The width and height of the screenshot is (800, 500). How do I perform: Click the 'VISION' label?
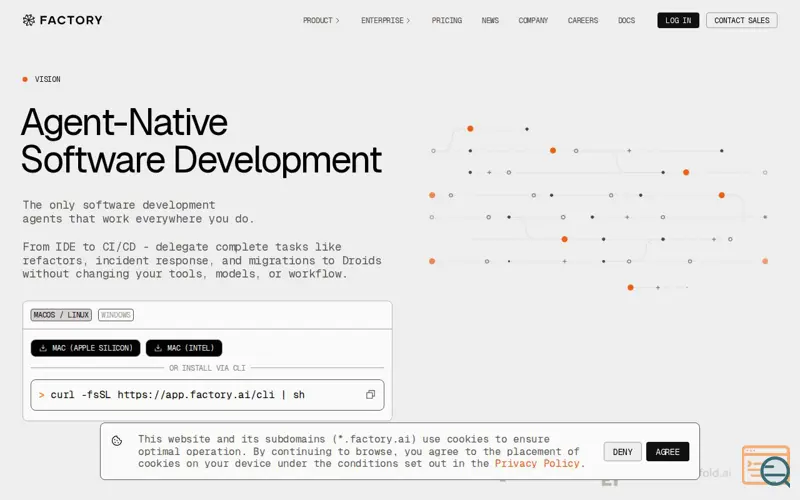pyautogui.click(x=47, y=79)
